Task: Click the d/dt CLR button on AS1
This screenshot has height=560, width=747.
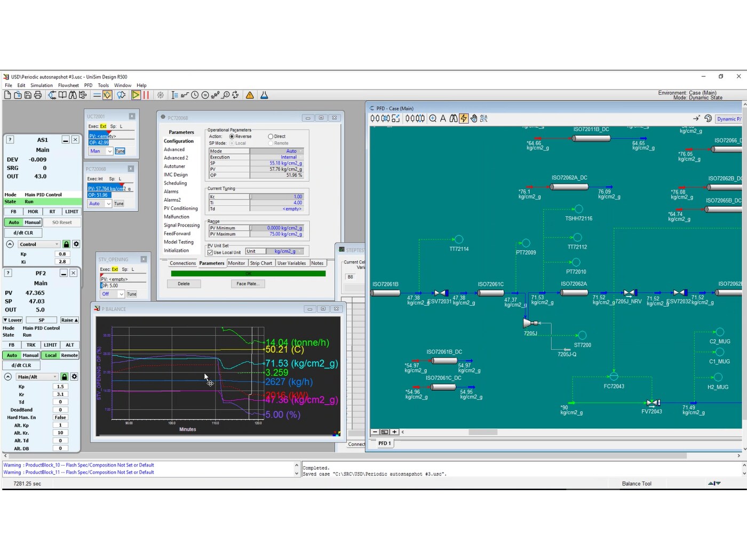Action: [x=23, y=233]
